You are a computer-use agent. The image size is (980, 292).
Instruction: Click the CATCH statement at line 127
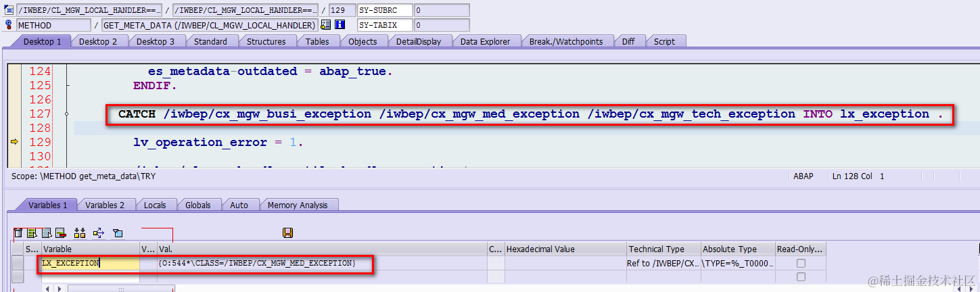coord(530,114)
